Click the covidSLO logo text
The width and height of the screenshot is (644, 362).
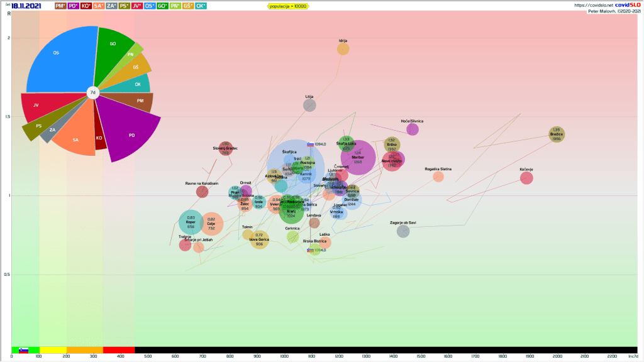[x=627, y=5]
